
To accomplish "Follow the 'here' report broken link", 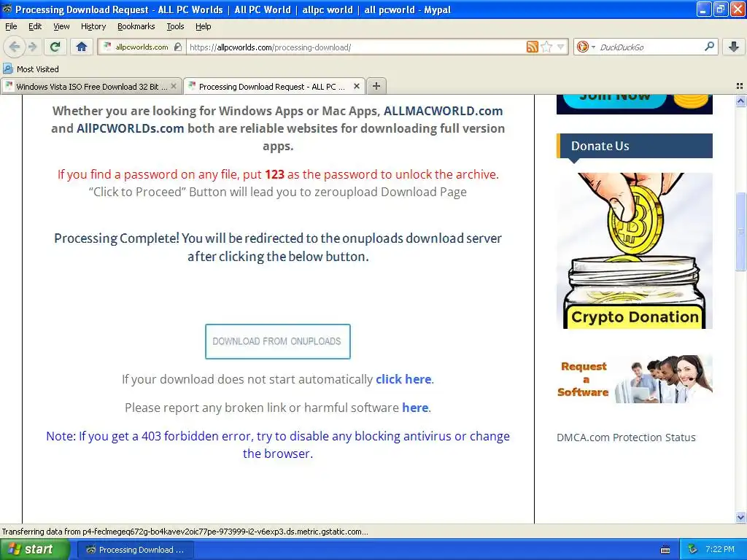I will pos(415,408).
